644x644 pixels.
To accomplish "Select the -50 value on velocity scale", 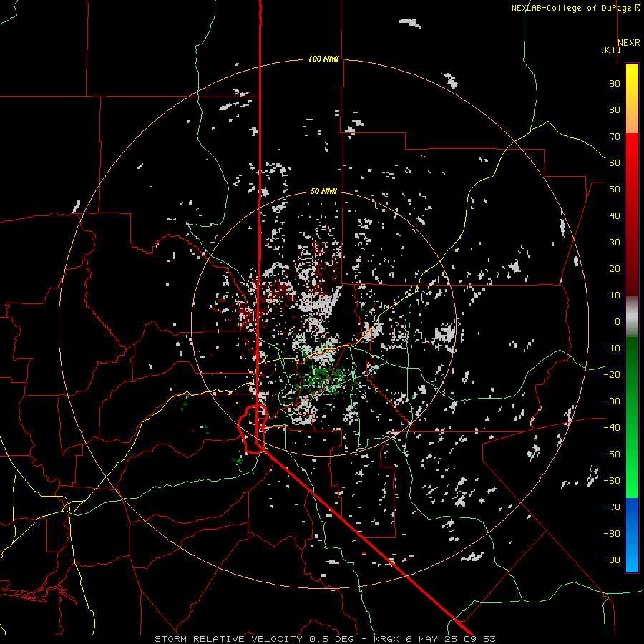I will point(612,454).
